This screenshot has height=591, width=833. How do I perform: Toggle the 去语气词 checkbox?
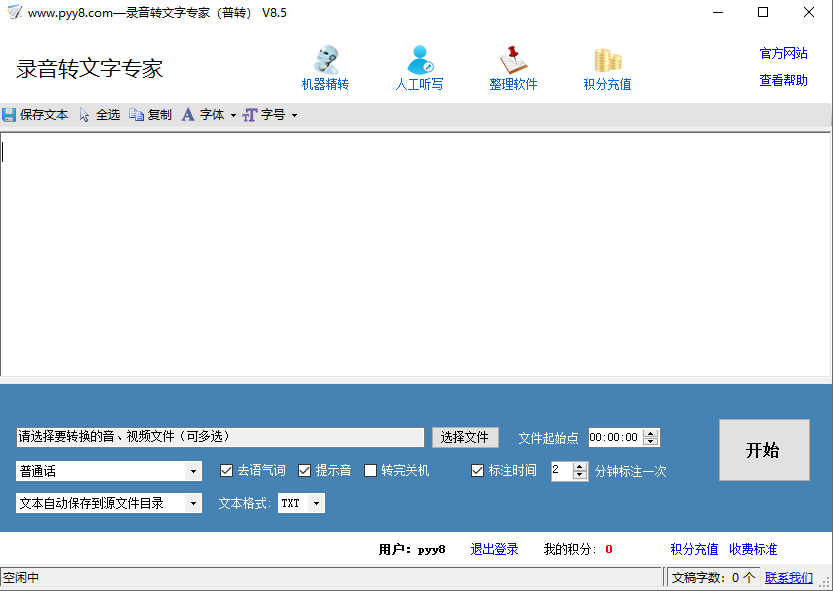[x=226, y=470]
